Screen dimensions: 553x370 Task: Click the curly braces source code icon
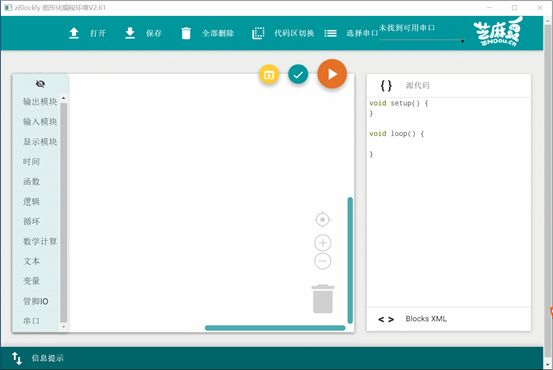(x=386, y=86)
